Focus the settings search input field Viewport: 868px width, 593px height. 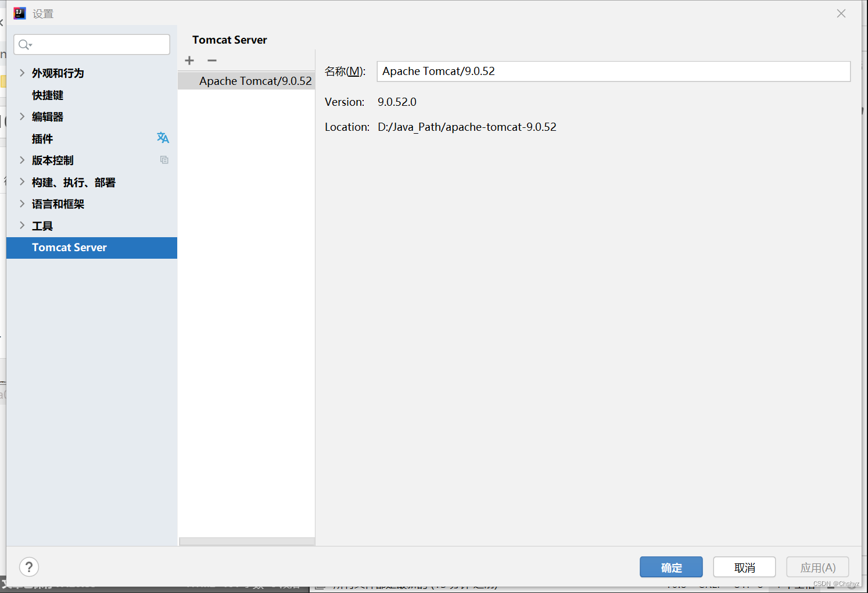click(92, 45)
